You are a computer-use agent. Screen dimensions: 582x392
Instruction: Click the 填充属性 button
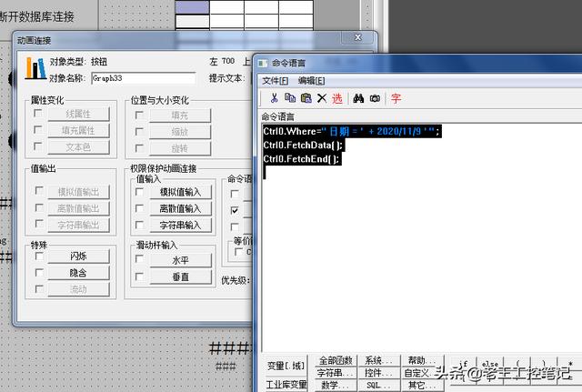point(78,130)
